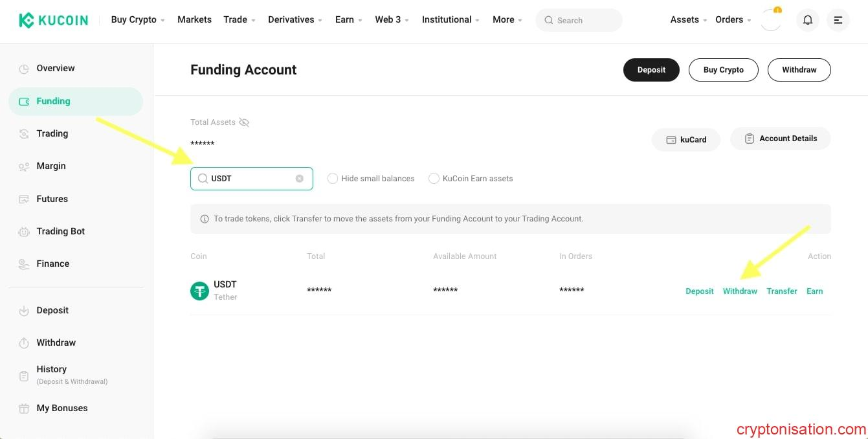
Task: Open the Assets dropdown in header
Action: tap(688, 20)
